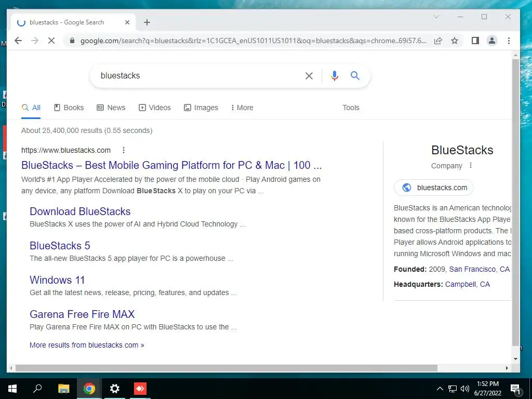Viewport: 532px width, 399px height.
Task: Click the vertical scrollbar thumb
Action: [515, 202]
